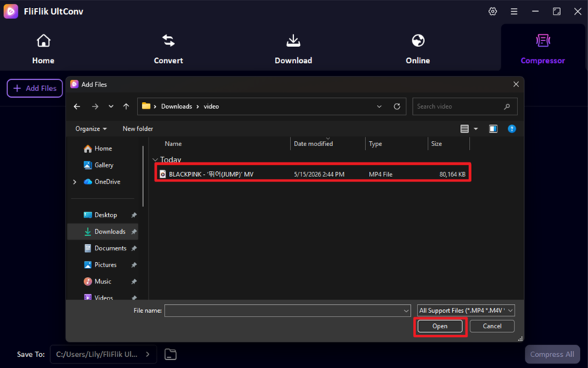Open more view options dropdown arrow

click(x=476, y=129)
